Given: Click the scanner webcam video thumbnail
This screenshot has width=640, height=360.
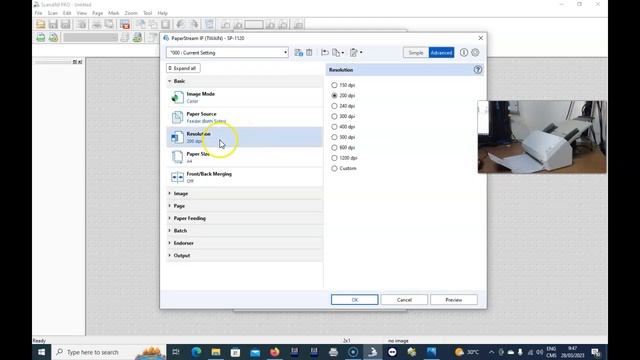Looking at the screenshot, I should pos(542,137).
